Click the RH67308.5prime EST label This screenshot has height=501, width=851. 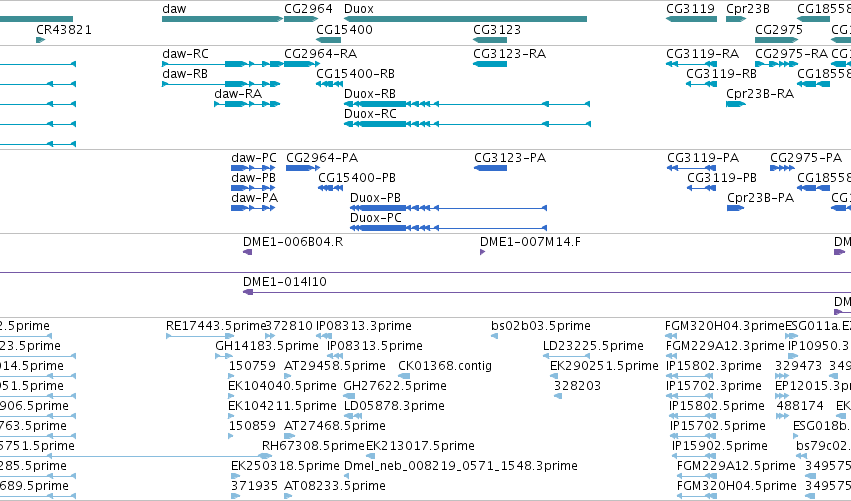point(313,447)
